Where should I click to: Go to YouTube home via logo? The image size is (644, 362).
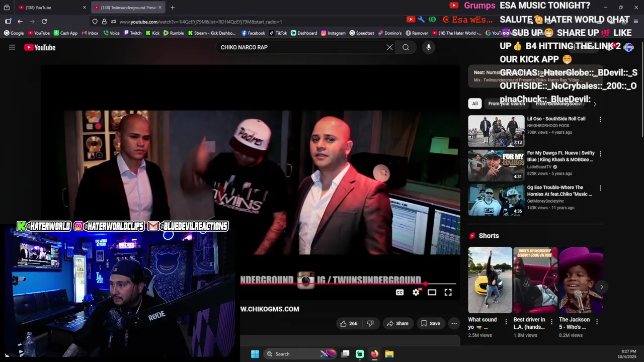point(40,47)
